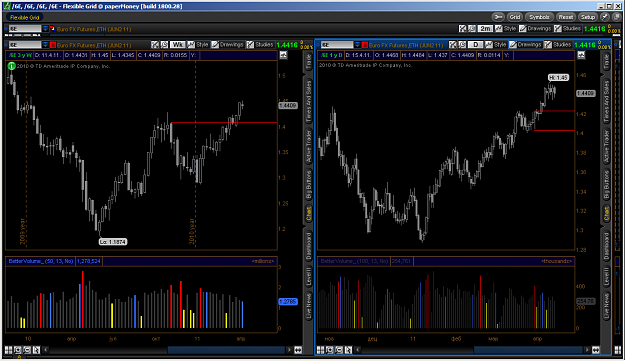
Task: Click left chart zoom out icon
Action: pos(27,350)
